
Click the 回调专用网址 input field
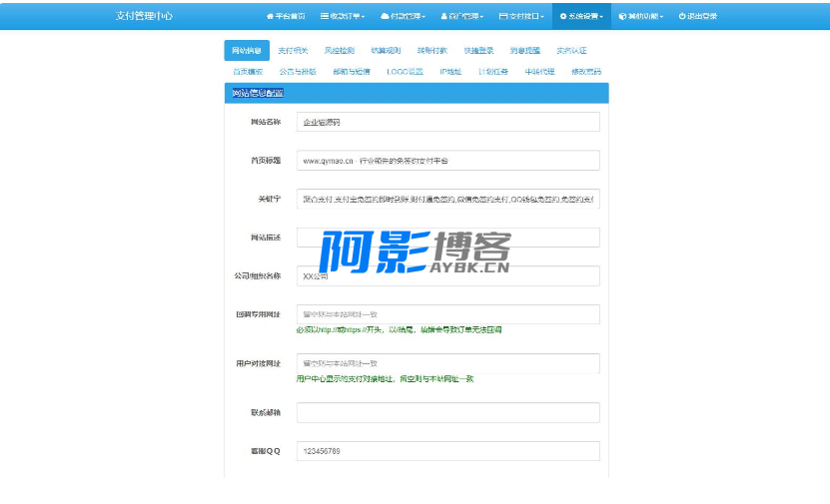tap(447, 314)
